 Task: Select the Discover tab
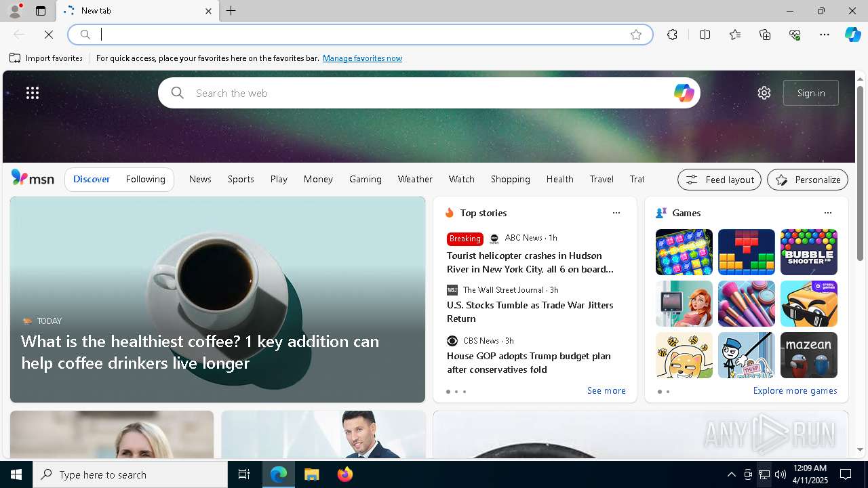(92, 179)
